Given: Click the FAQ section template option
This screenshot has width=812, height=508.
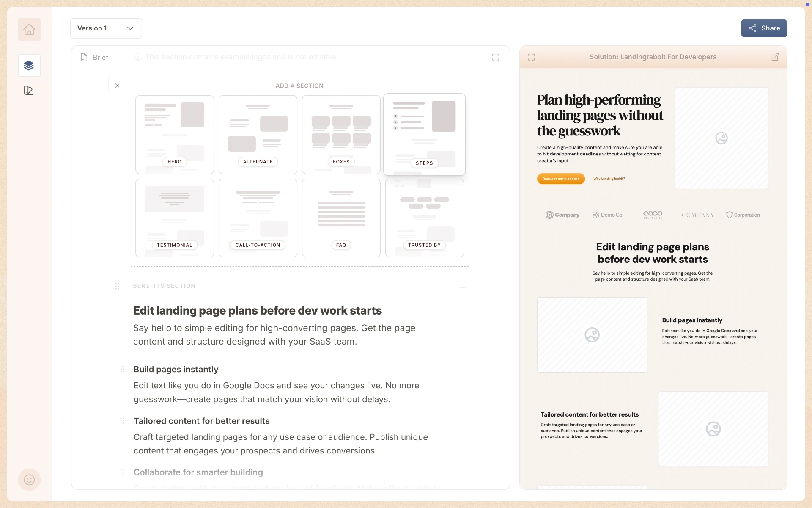Looking at the screenshot, I should pos(340,217).
